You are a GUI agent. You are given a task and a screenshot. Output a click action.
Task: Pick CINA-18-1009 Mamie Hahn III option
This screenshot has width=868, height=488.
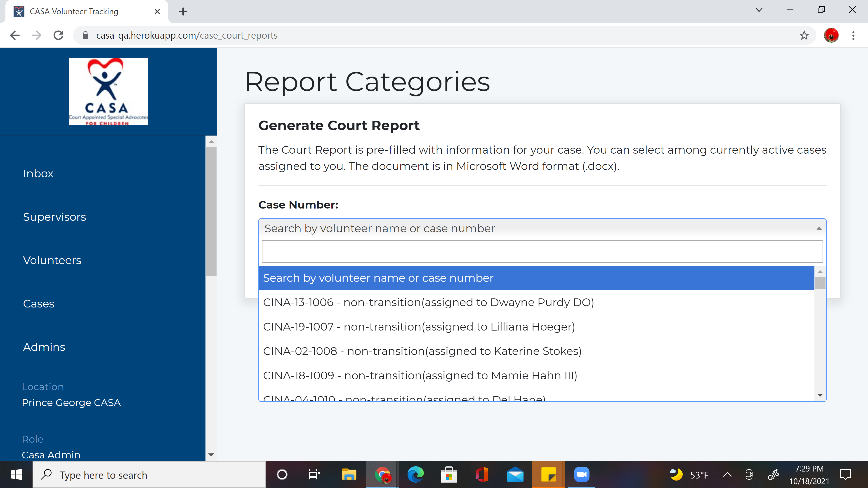(x=420, y=375)
